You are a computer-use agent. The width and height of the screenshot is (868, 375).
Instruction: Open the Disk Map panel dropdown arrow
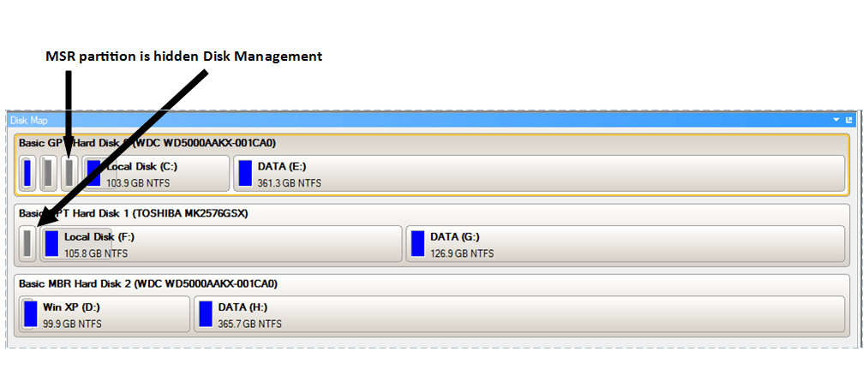(x=836, y=120)
